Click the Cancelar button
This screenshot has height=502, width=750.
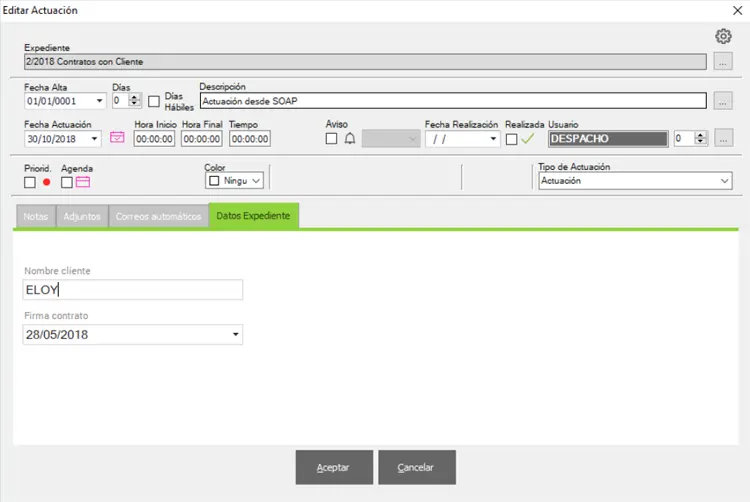(417, 467)
